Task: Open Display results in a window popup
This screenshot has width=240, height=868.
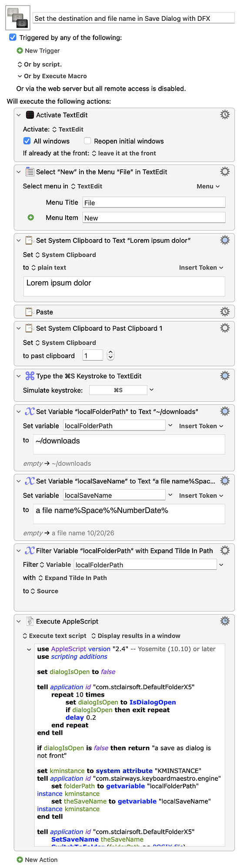Action: (136, 636)
